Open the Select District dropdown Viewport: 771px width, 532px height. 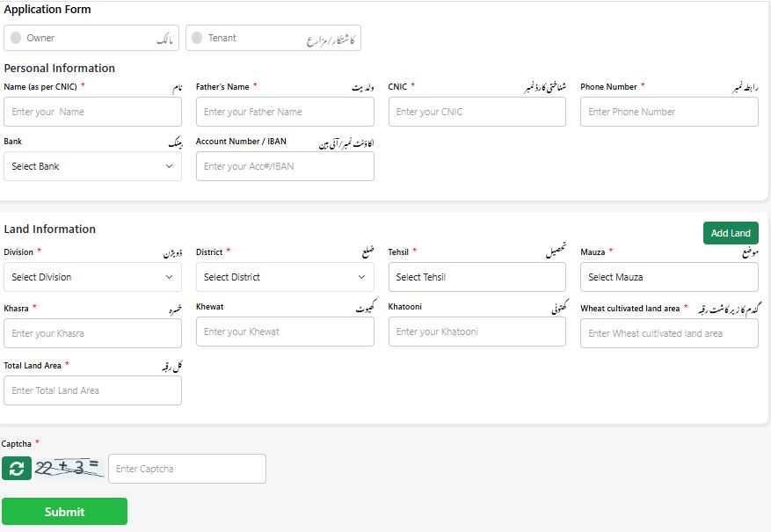(x=285, y=277)
